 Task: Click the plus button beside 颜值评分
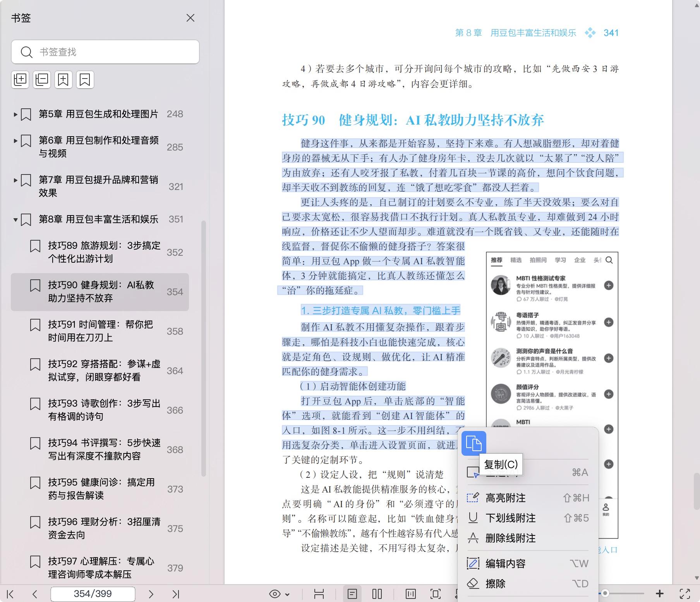609,394
